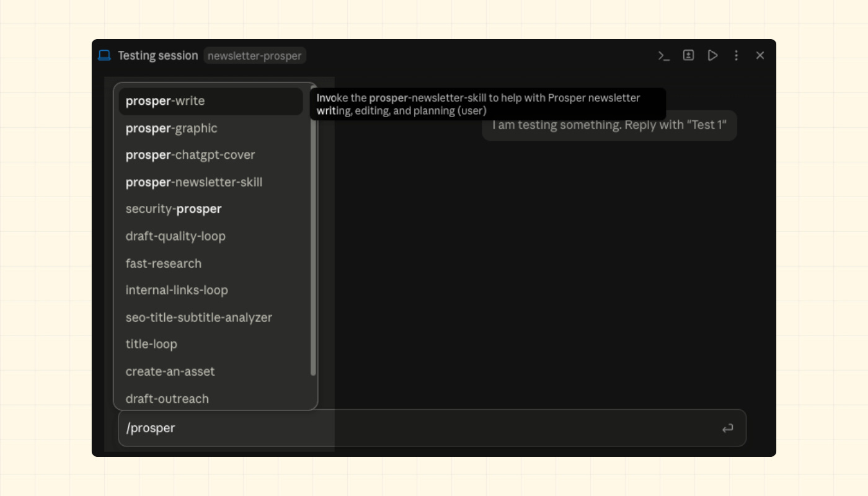
Task: Open the three-dot more options menu
Action: click(x=737, y=55)
